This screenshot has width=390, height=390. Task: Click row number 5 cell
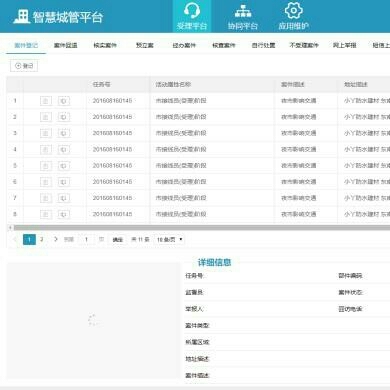[15, 166]
